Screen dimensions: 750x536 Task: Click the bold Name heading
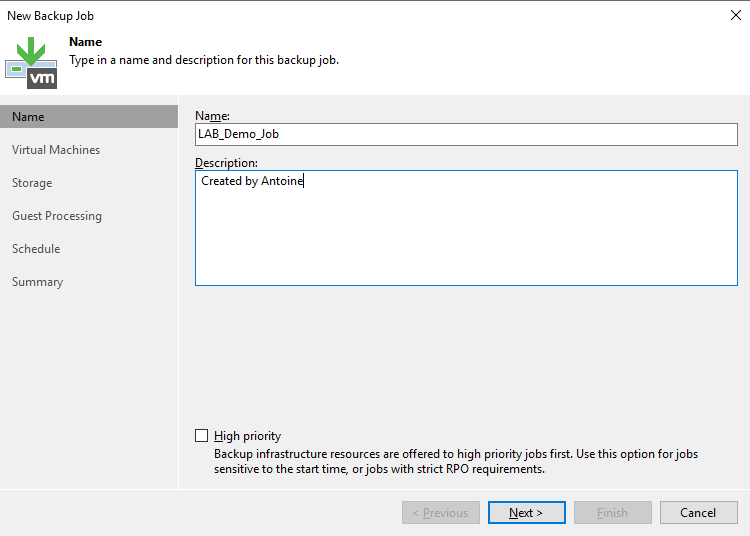click(x=86, y=42)
